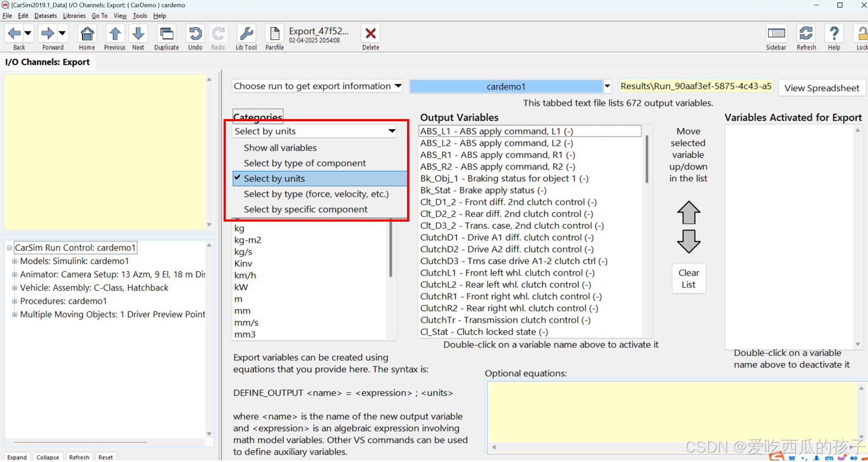868x462 pixels.
Task: Open the View menu
Action: tap(120, 16)
